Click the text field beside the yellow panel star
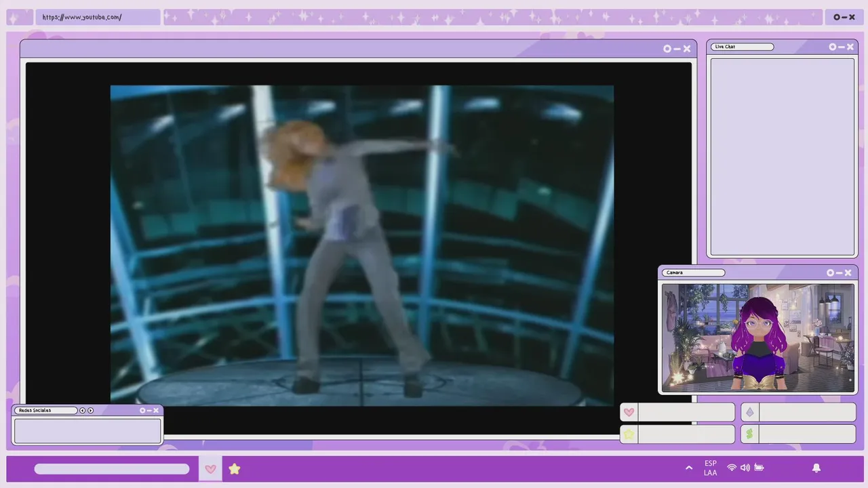 click(x=686, y=434)
